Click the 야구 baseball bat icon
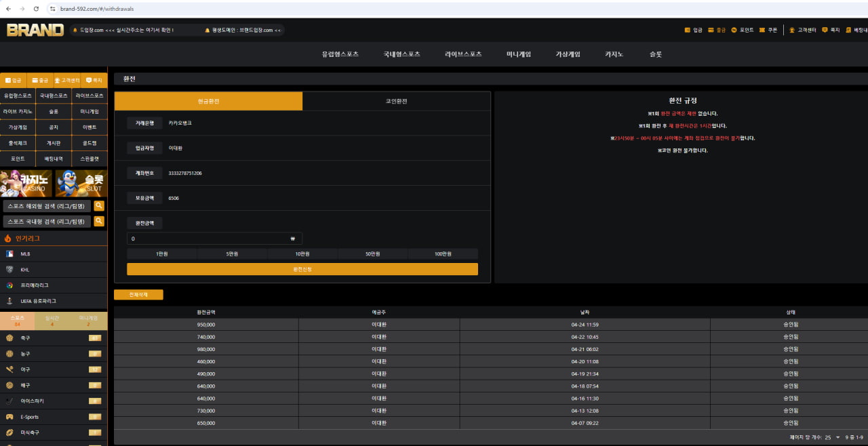 click(x=9, y=369)
